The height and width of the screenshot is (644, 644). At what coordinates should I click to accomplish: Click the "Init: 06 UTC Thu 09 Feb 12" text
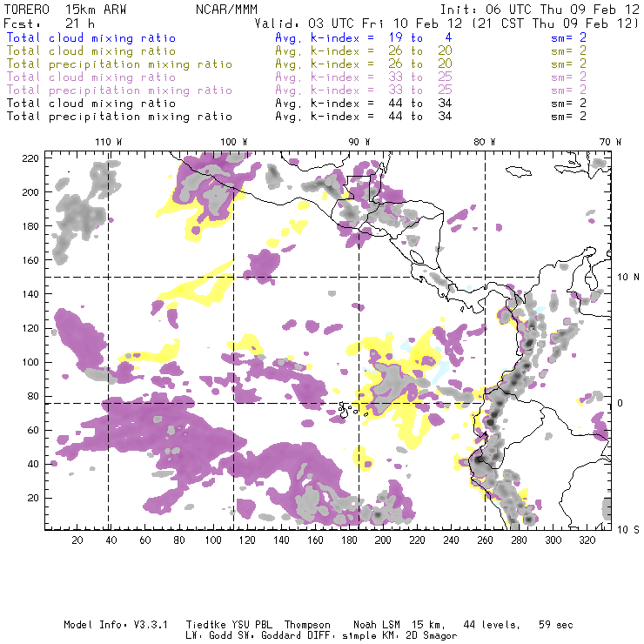tap(540, 10)
